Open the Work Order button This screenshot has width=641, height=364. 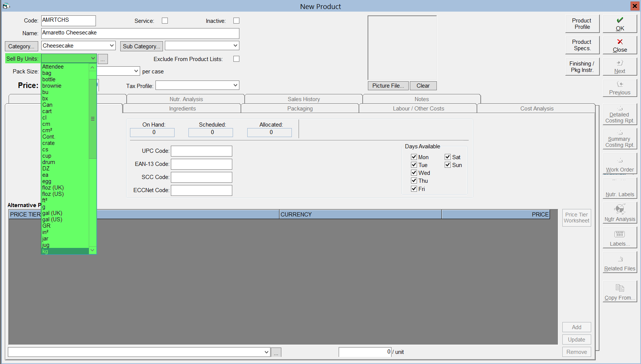pos(620,164)
